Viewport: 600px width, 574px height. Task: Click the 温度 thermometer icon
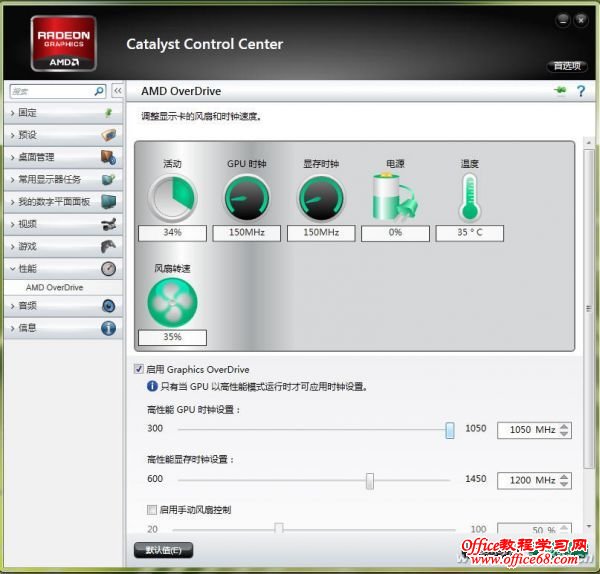click(470, 197)
